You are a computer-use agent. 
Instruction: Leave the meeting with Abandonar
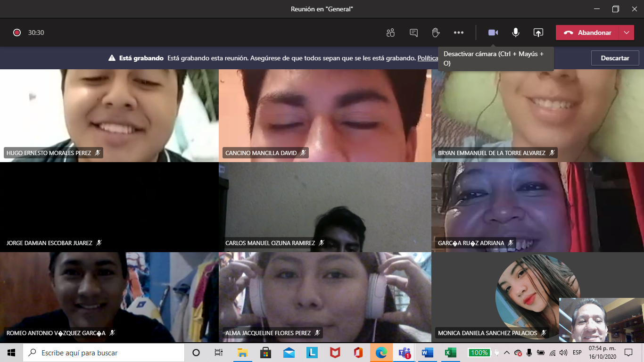pyautogui.click(x=587, y=33)
